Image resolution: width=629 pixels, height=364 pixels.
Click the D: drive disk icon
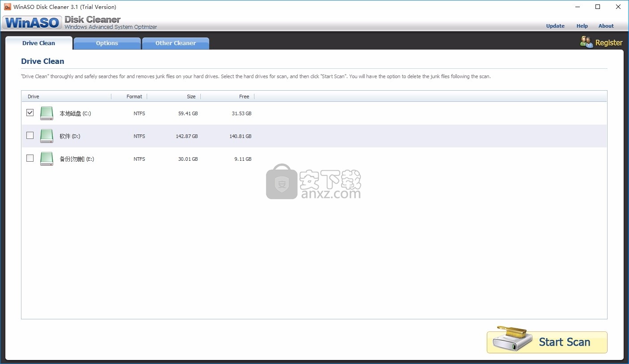[x=46, y=136]
